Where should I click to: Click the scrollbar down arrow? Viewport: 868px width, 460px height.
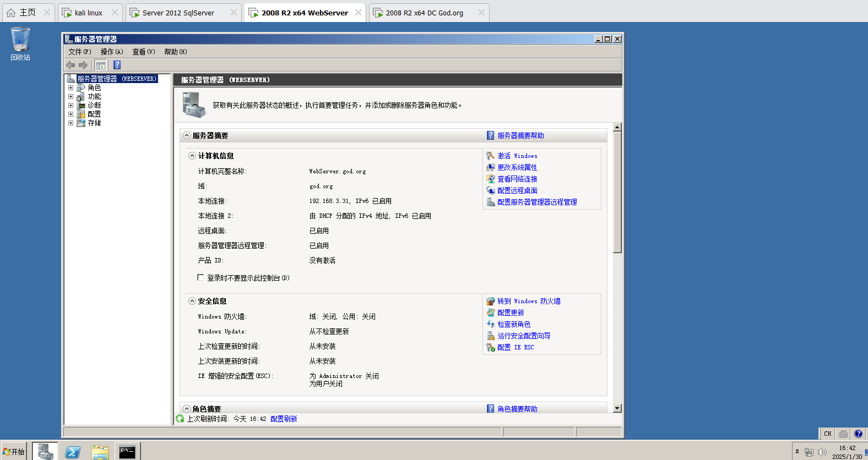(617, 408)
